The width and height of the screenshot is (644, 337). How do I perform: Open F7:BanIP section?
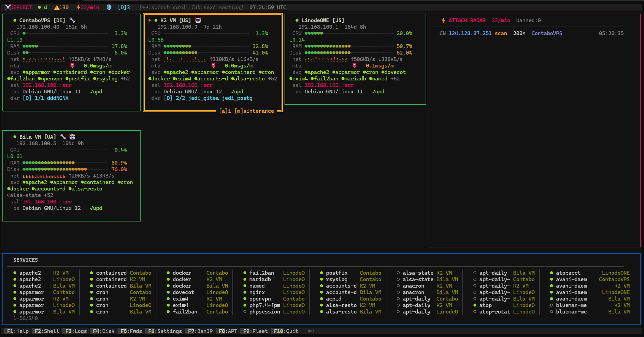tap(200, 331)
